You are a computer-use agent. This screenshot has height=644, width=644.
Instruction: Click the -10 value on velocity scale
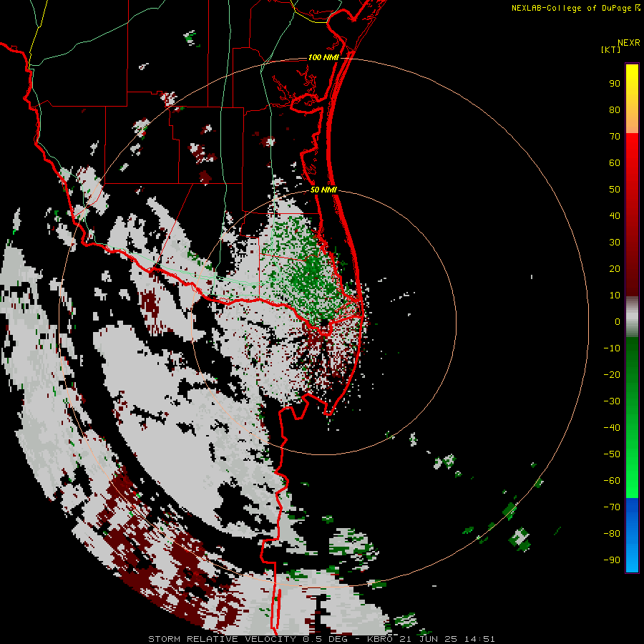pyautogui.click(x=612, y=348)
